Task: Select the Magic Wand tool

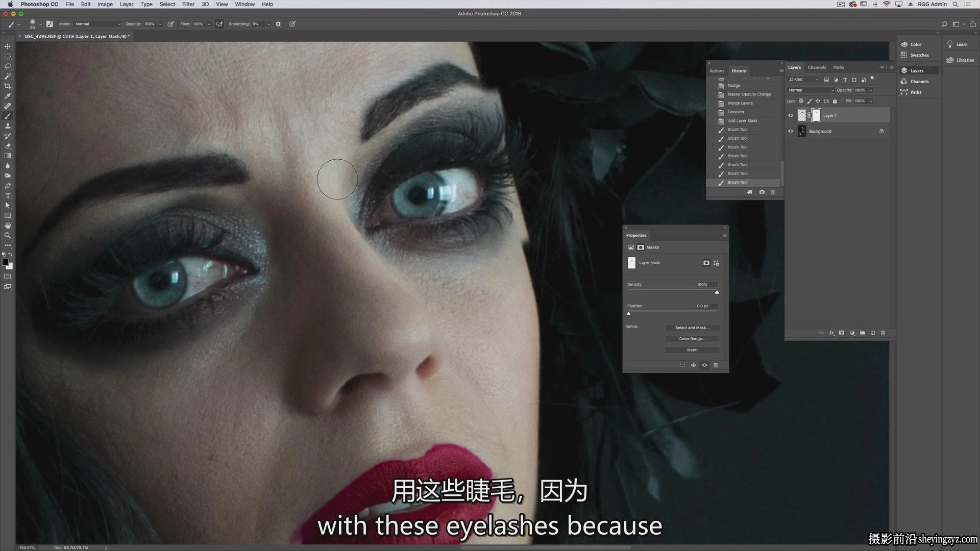Action: tap(8, 76)
